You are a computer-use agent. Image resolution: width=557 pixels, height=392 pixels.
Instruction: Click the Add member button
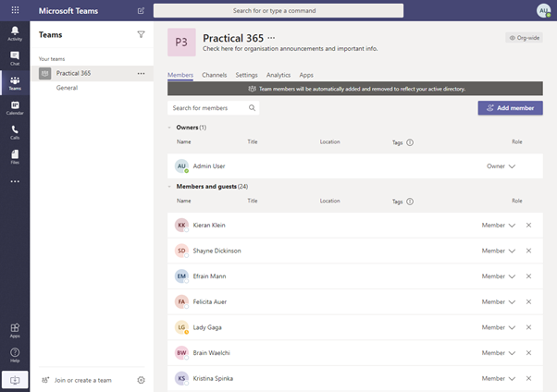[x=510, y=108]
